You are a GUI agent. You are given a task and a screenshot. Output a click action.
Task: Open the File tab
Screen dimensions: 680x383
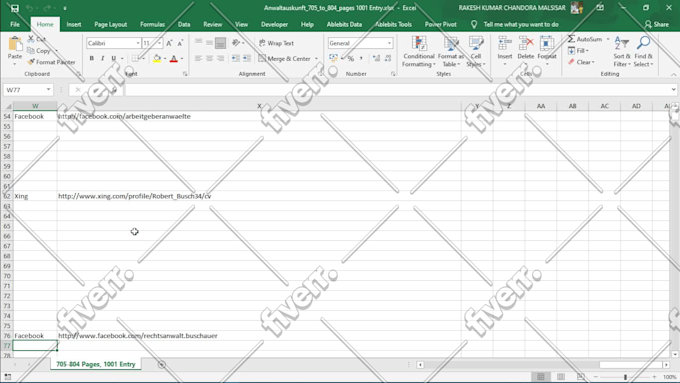15,24
